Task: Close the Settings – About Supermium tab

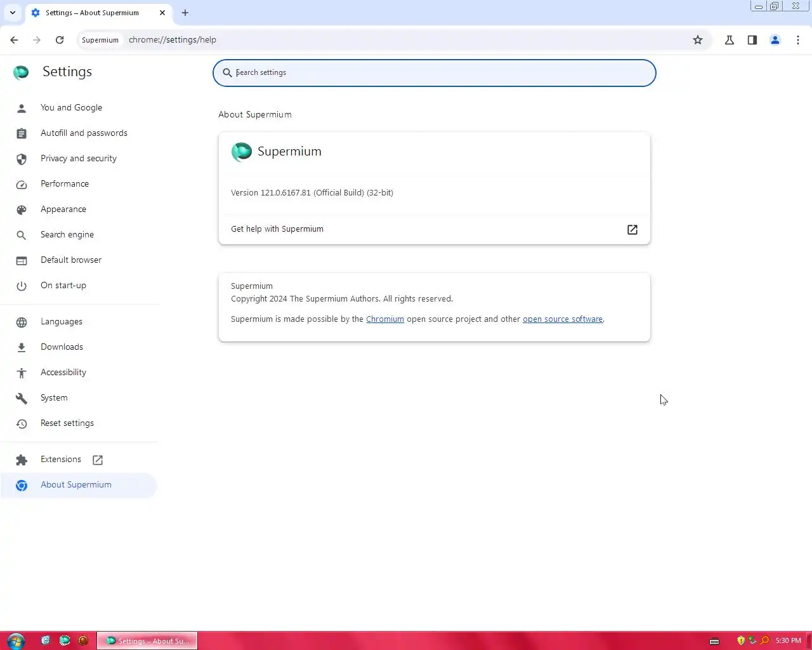Action: coord(162,13)
